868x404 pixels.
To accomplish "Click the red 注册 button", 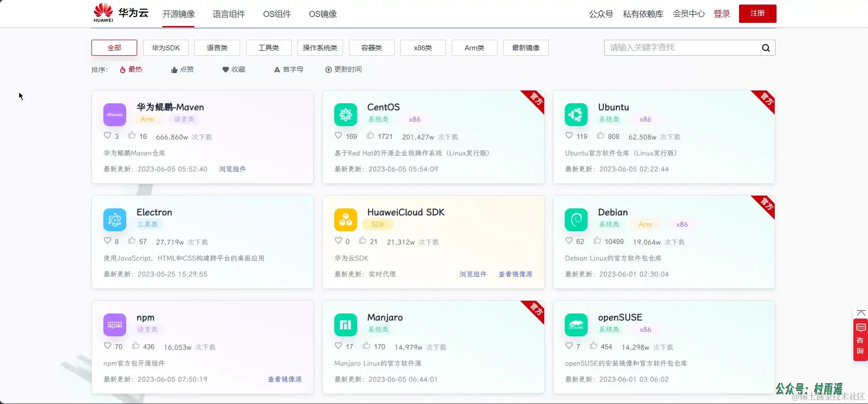I will pos(757,14).
